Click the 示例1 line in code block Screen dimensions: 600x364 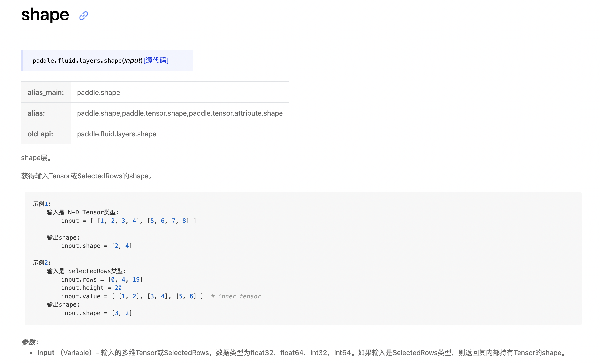[41, 204]
